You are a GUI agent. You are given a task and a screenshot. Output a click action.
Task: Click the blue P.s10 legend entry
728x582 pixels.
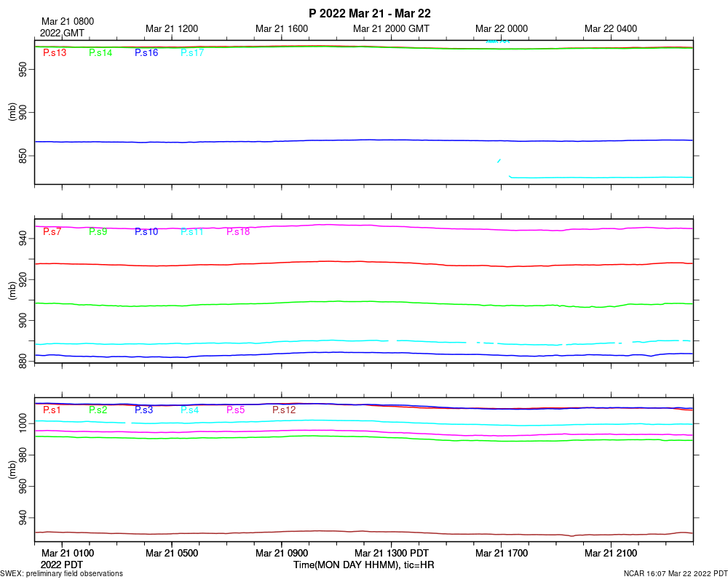(146, 232)
